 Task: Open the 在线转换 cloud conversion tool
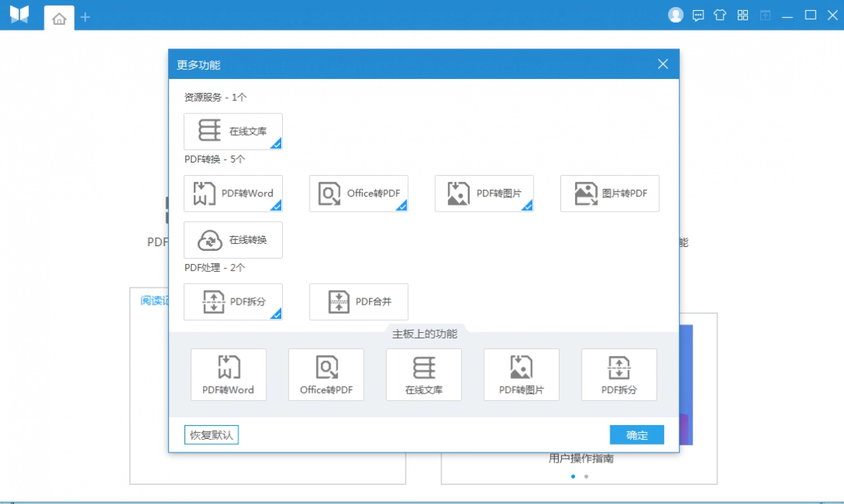tap(233, 240)
